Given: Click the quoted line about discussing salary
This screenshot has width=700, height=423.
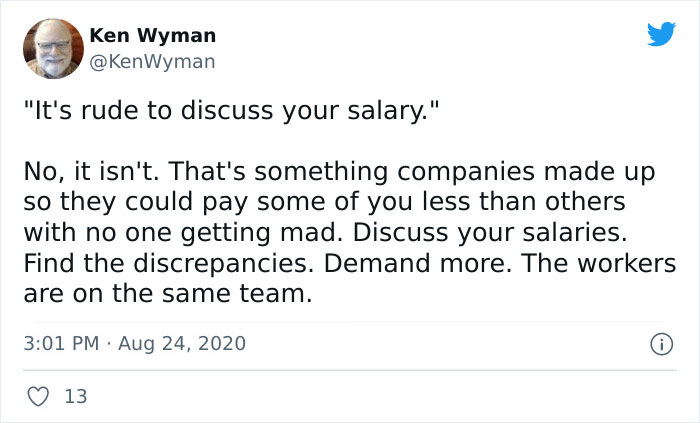Looking at the screenshot, I should [x=231, y=111].
